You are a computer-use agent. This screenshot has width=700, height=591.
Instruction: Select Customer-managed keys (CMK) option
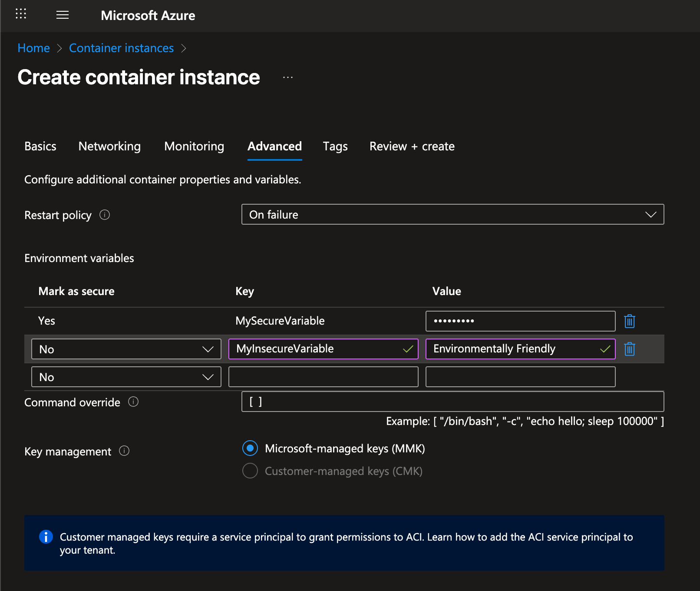pyautogui.click(x=250, y=471)
